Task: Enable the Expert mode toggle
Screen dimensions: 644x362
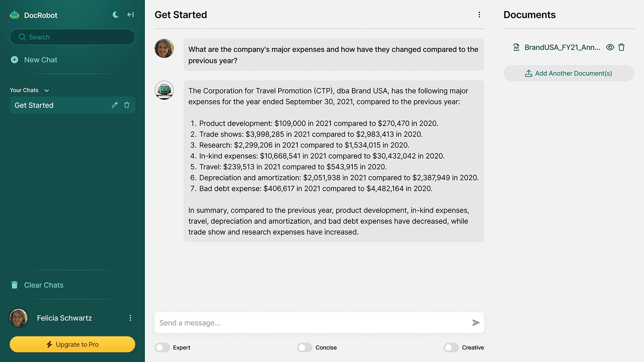Action: click(x=162, y=347)
